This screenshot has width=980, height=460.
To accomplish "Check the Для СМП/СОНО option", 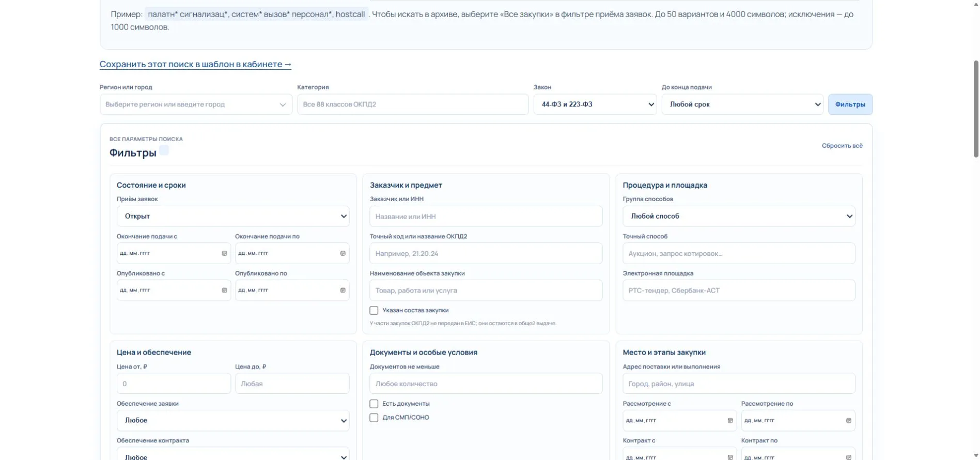I will [x=374, y=418].
